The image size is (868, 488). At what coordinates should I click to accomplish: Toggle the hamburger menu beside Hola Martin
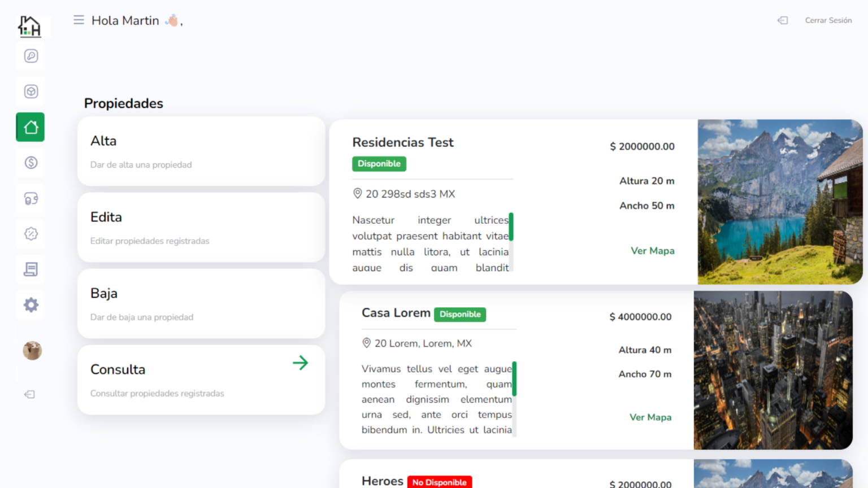(x=79, y=20)
